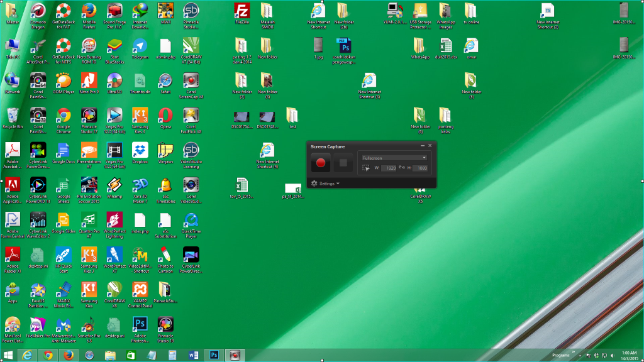
Task: Select the Start BlueStacks desktop icon
Action: pyautogui.click(x=114, y=51)
